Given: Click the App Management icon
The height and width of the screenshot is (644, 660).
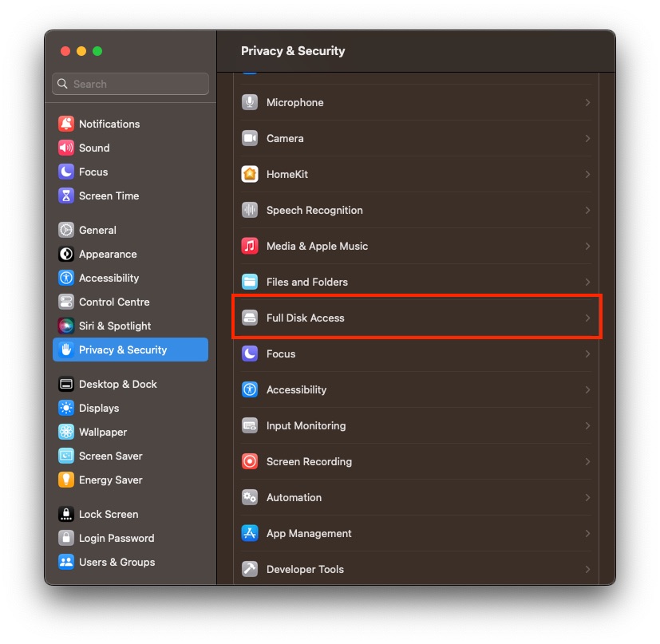Looking at the screenshot, I should tap(251, 533).
